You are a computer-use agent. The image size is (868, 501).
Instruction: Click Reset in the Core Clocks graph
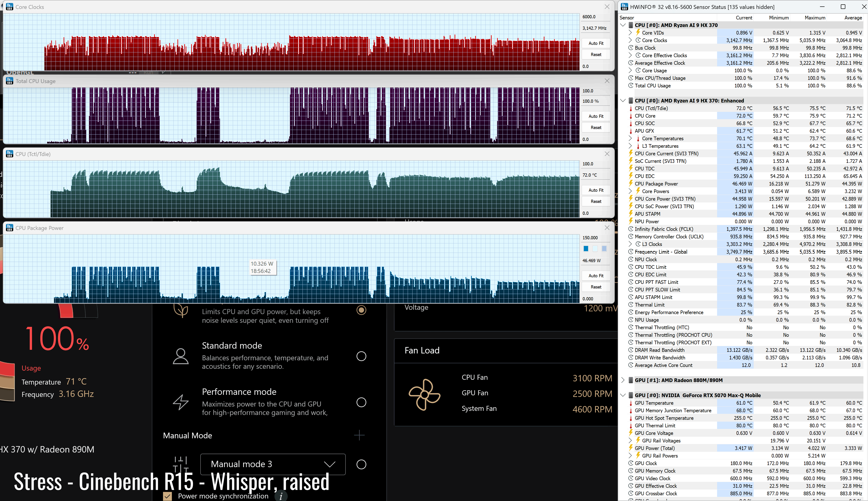596,55
